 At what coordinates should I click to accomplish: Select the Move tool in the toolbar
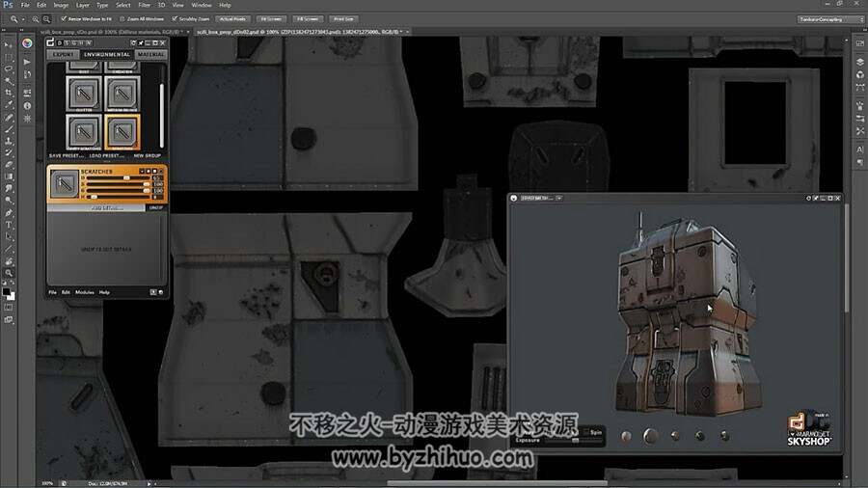point(9,44)
